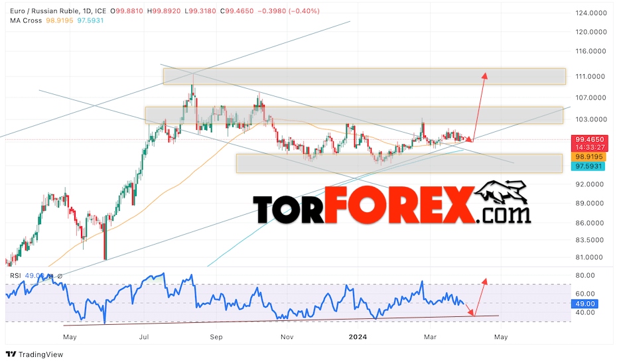Click the countdown timer 14:33:27
Screen dimensions: 619x364
(589, 147)
